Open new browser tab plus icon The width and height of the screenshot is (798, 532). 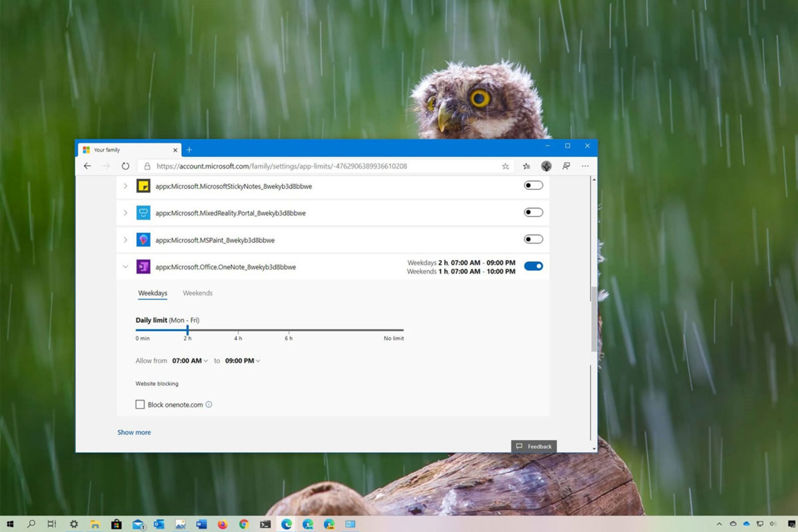(x=189, y=150)
